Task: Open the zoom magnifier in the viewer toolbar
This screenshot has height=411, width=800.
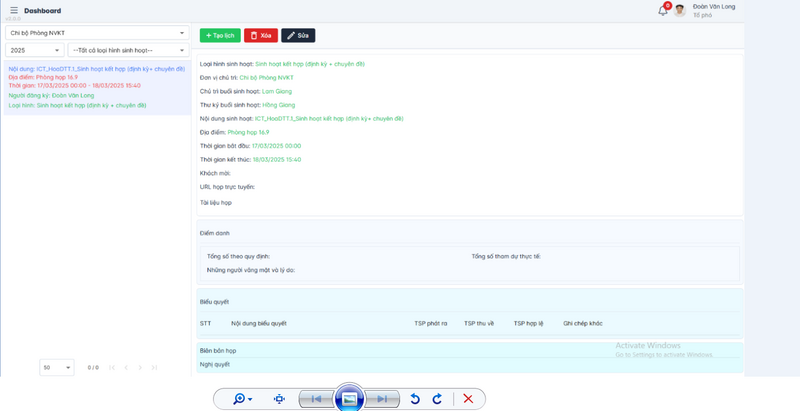Action: click(241, 399)
